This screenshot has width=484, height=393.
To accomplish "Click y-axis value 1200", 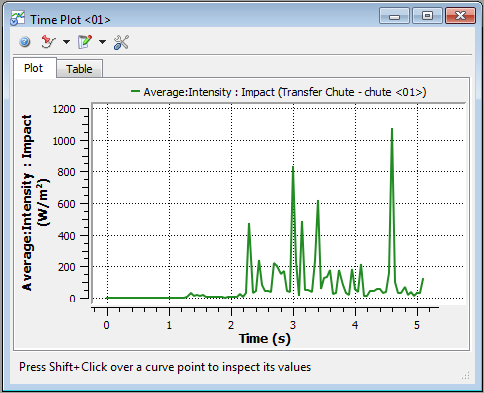I will tap(64, 109).
